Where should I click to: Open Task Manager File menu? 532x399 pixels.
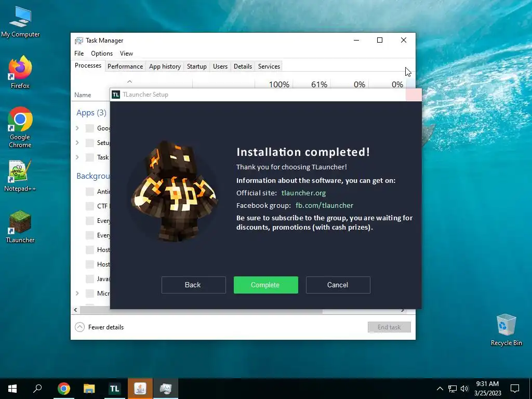click(x=79, y=54)
